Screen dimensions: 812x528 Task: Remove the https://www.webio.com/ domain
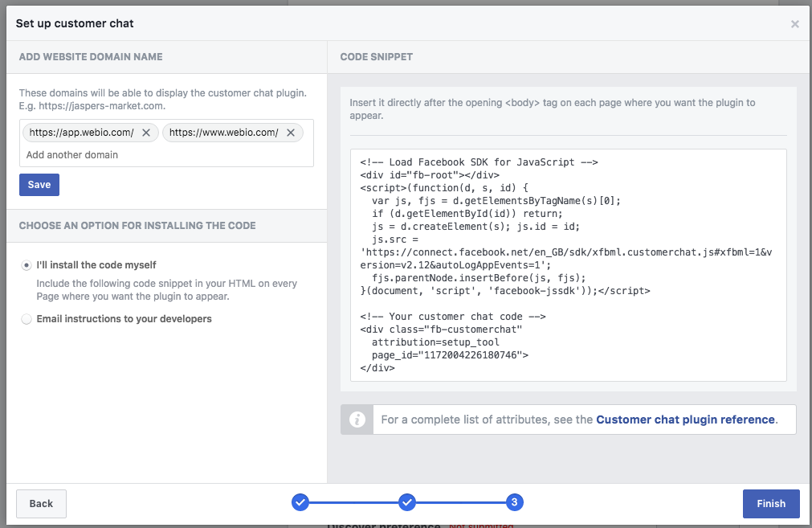(x=291, y=133)
